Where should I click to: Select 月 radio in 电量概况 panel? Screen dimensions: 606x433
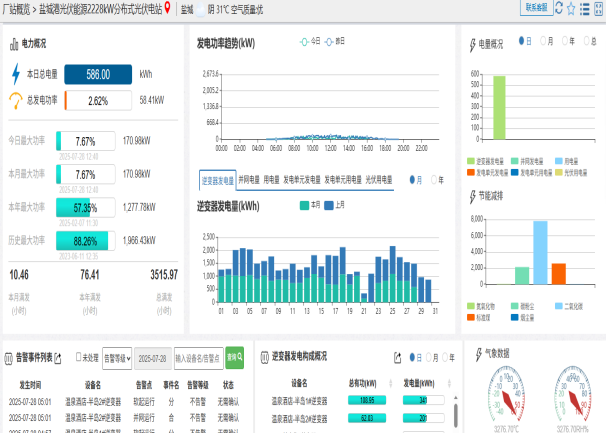[x=543, y=42]
